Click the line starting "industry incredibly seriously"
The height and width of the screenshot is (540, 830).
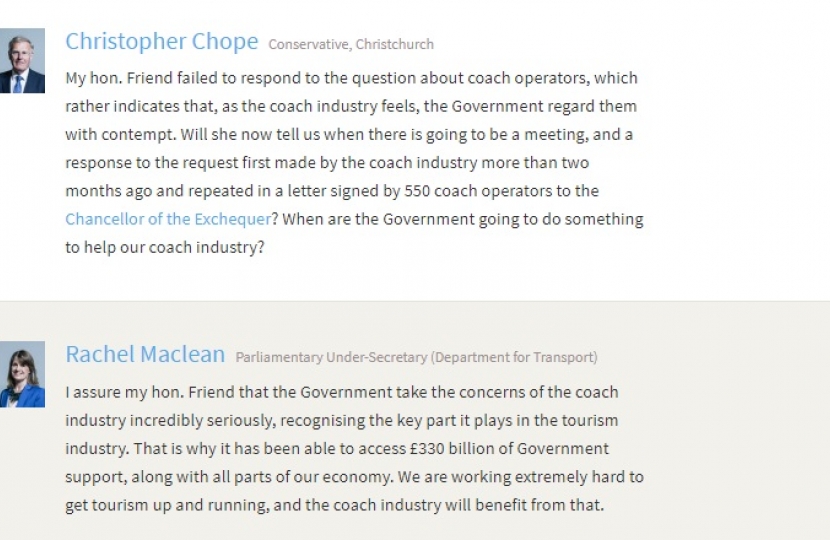342,420
